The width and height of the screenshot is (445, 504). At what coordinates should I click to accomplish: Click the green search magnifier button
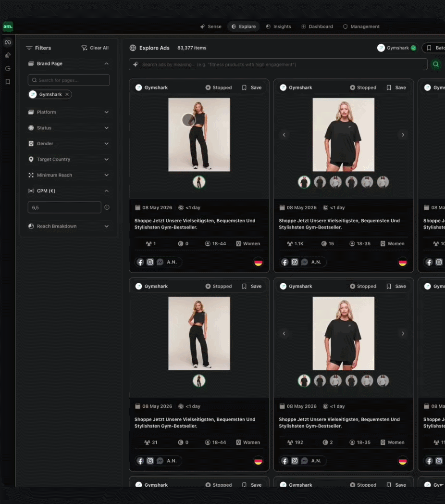point(436,64)
